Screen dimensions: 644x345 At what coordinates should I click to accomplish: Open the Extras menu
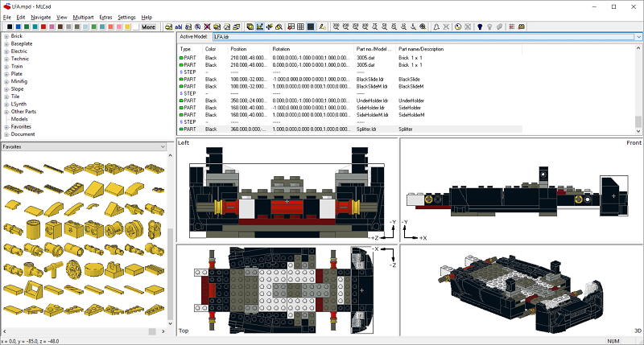(105, 17)
